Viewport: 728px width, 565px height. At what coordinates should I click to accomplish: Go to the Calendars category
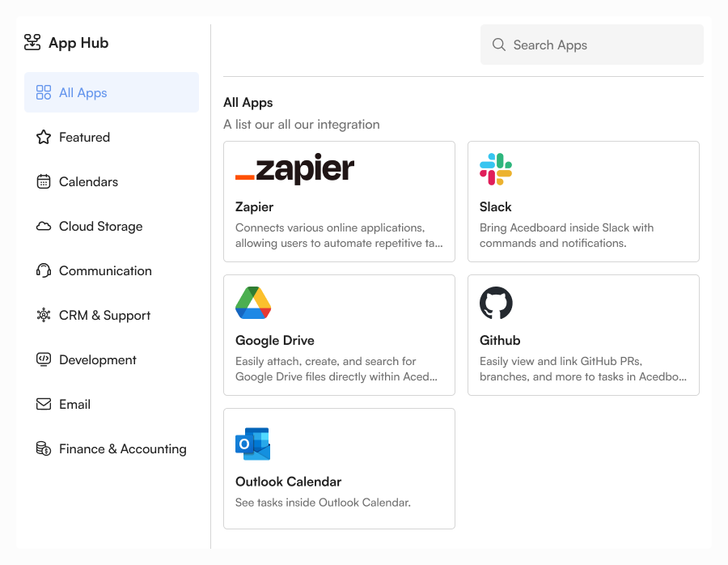coord(112,181)
